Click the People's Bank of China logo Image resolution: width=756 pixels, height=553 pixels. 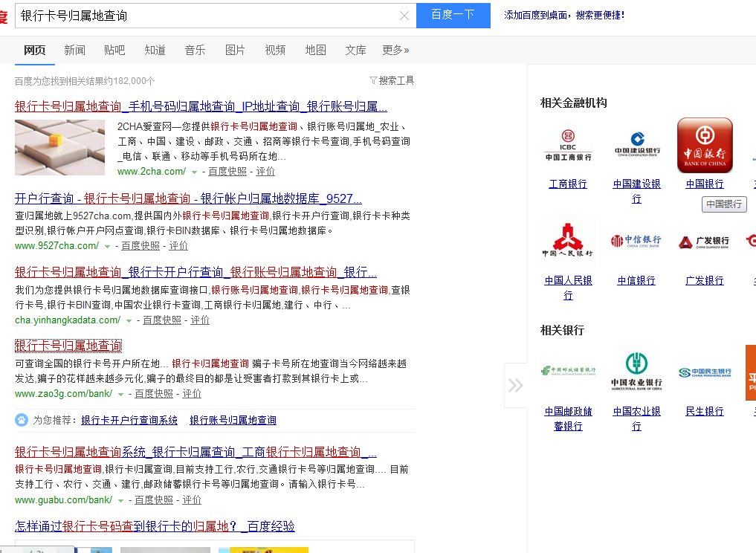[x=568, y=242]
